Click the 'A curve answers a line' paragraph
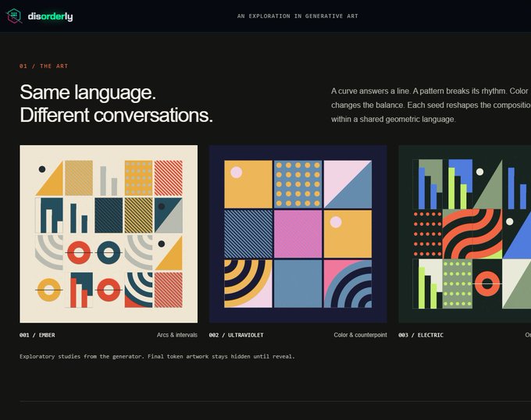The height and width of the screenshot is (420, 531). click(431, 105)
